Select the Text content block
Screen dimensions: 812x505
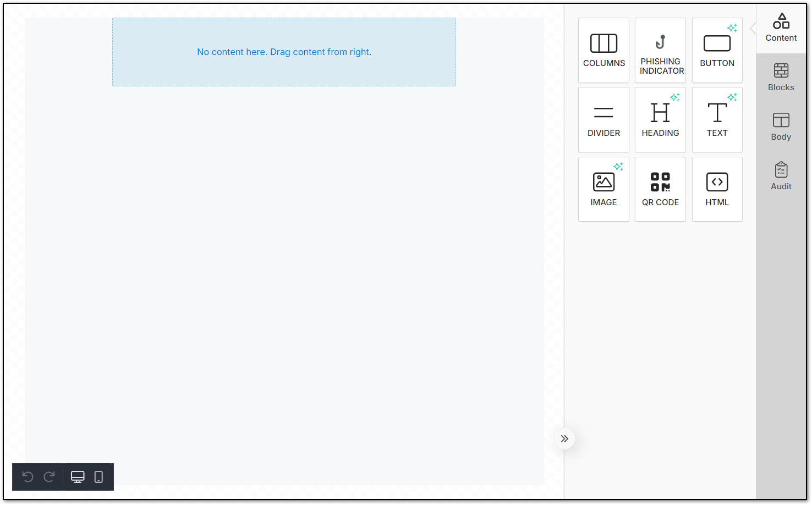click(717, 119)
